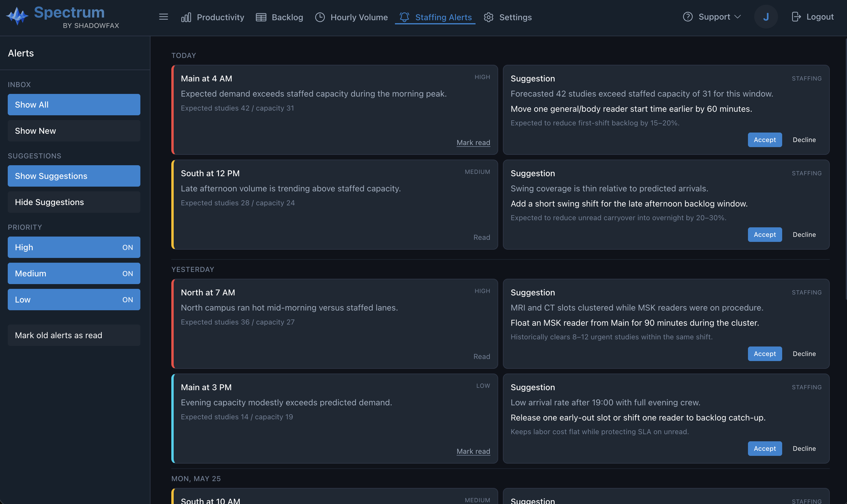
Task: Open the hamburger menu icon
Action: [164, 17]
